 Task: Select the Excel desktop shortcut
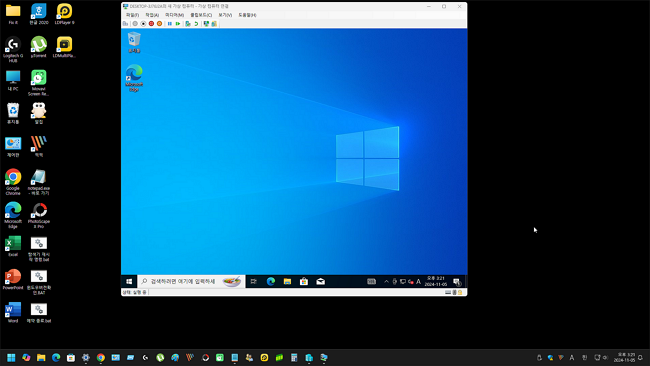coord(13,246)
